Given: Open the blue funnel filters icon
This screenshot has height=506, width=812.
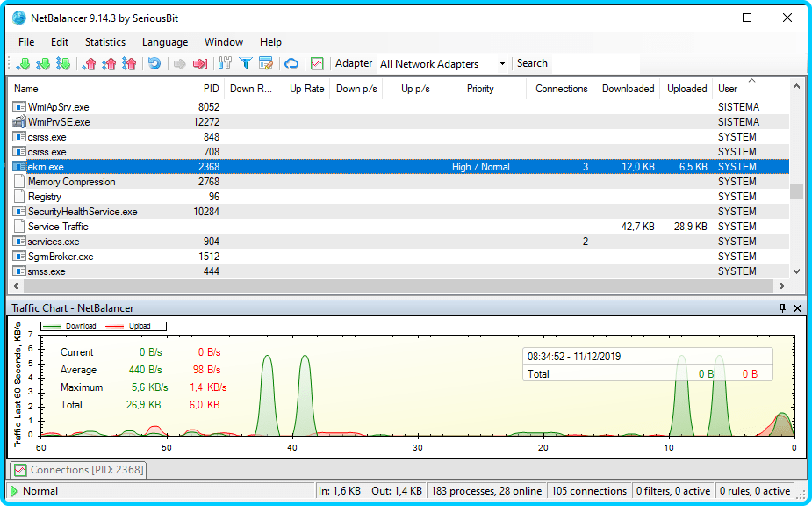Looking at the screenshot, I should 246,63.
